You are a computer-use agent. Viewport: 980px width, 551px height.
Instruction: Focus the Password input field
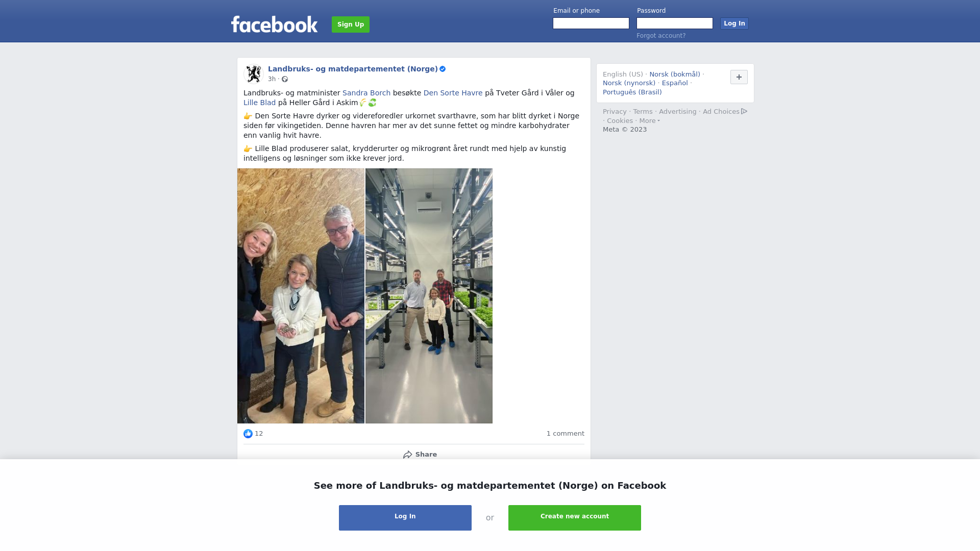coord(675,23)
